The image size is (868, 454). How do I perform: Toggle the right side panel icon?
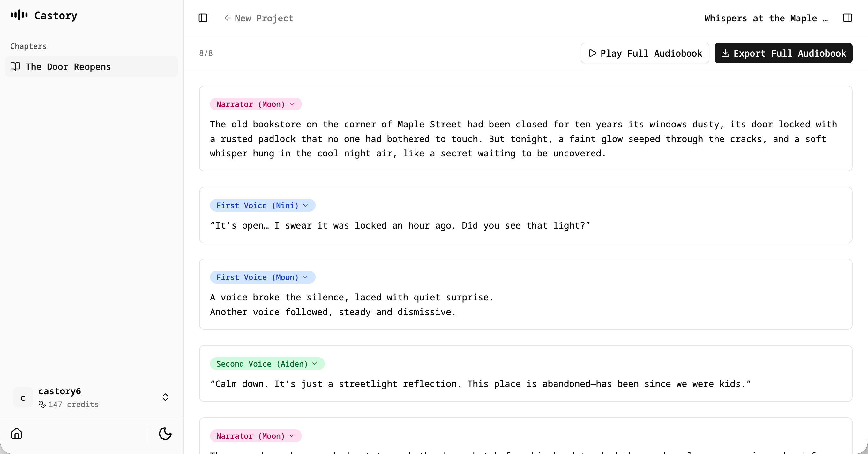coord(847,18)
